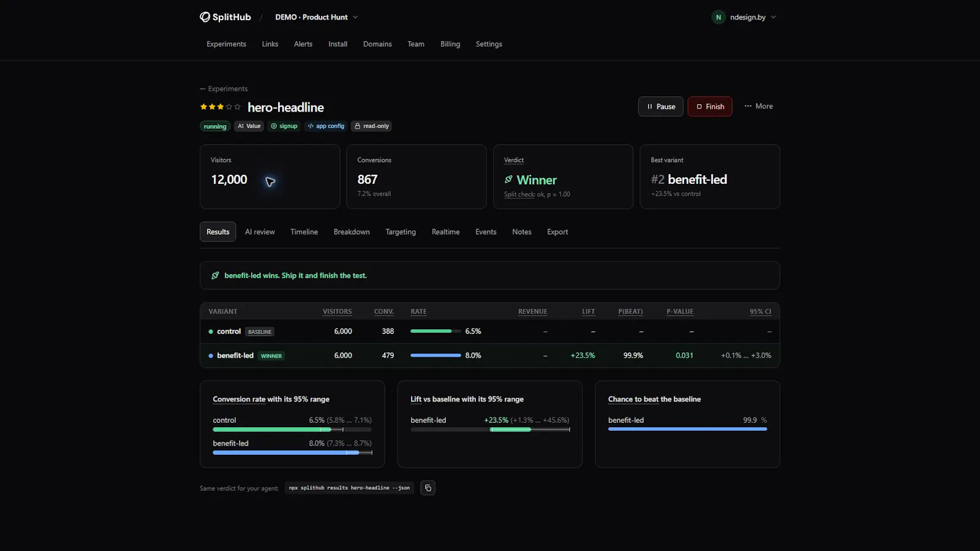Click the benefit-led rate progress bar
This screenshot has height=551, width=980.
pyautogui.click(x=435, y=355)
